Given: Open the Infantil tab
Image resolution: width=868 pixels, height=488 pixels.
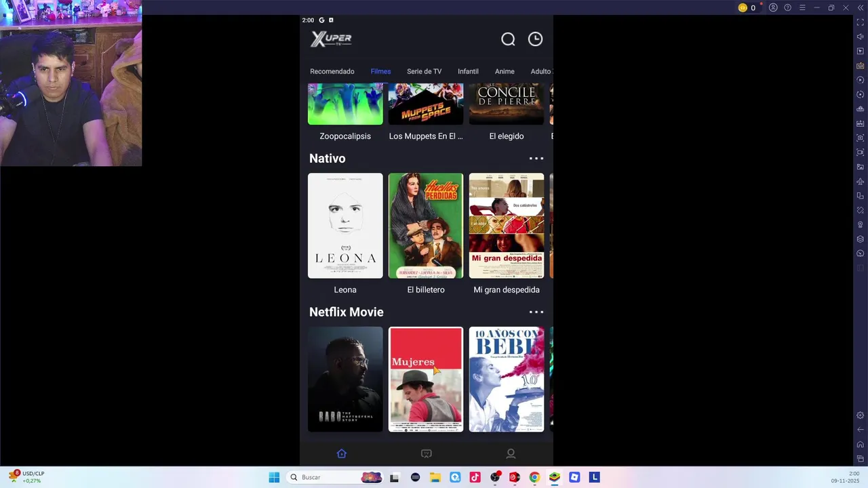Looking at the screenshot, I should coord(468,71).
